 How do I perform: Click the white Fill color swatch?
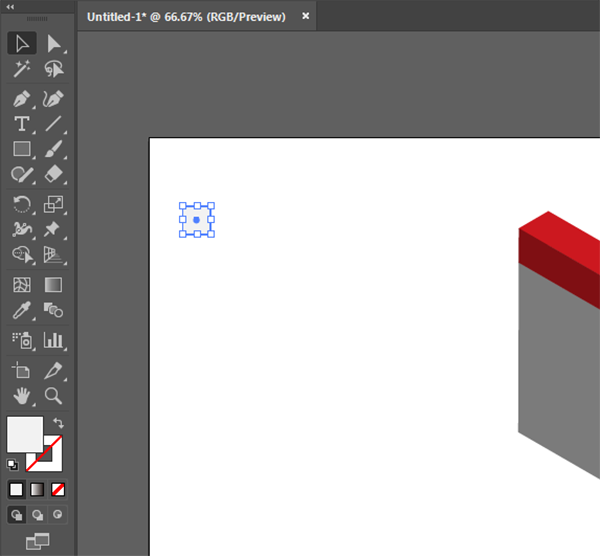coord(24,434)
